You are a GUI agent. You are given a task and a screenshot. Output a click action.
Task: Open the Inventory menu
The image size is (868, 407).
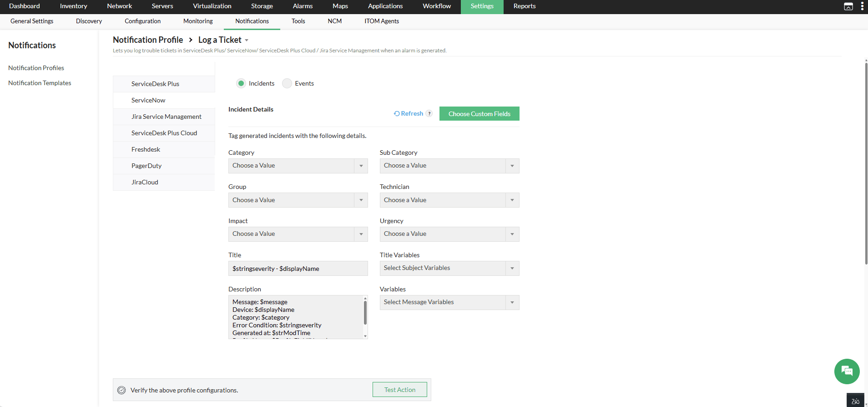[x=73, y=6]
